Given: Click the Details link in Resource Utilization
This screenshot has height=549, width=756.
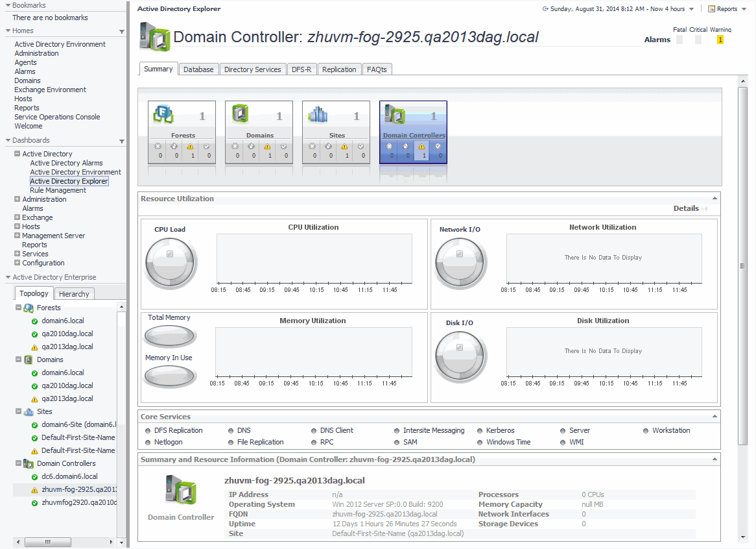Looking at the screenshot, I should 686,208.
